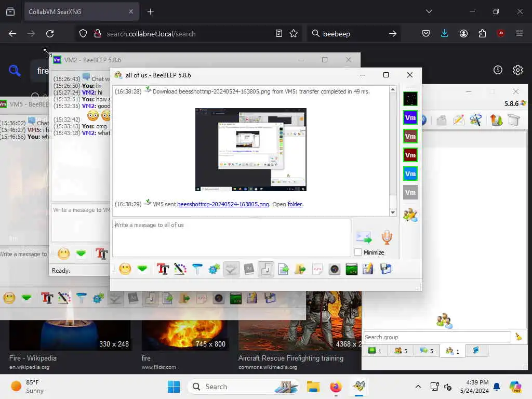532x399 pixels.
Task: Click gray folder icon in main window toolbar
Action: tap(441, 120)
